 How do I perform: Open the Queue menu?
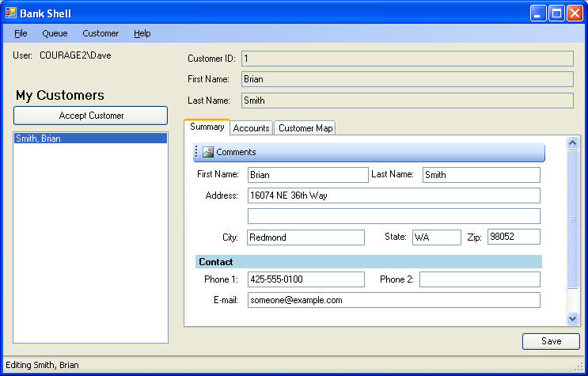[55, 33]
